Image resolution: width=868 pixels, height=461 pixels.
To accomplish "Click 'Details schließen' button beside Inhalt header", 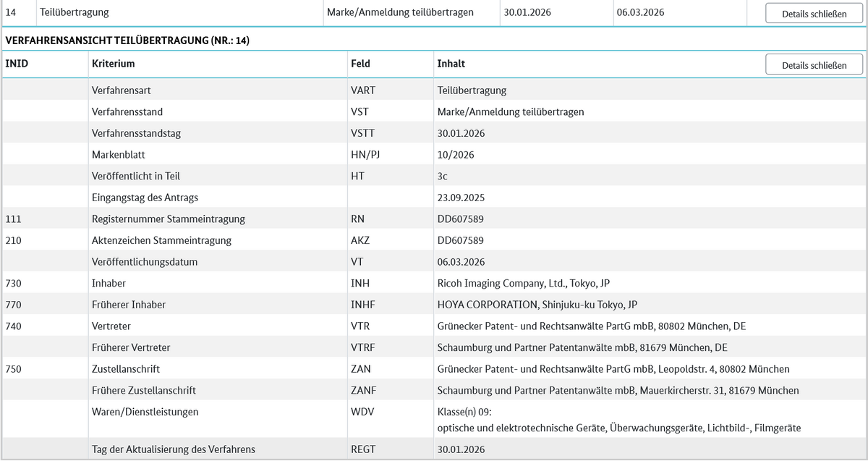I will point(814,65).
